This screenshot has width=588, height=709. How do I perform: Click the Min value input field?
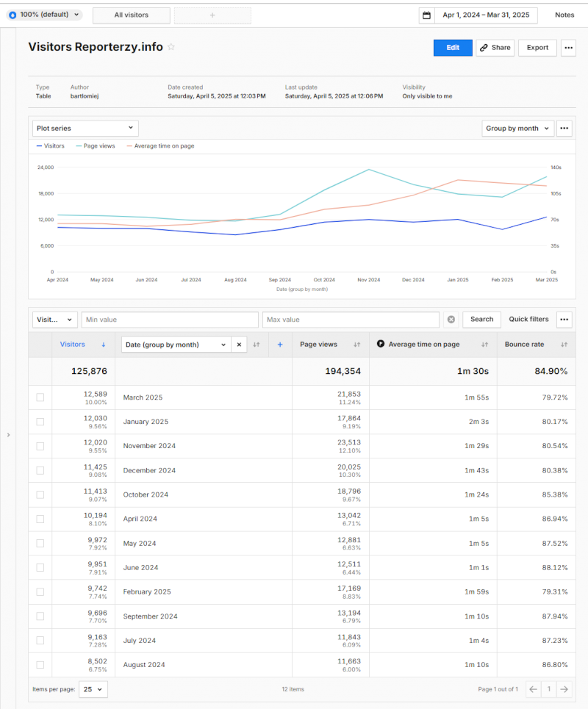169,320
